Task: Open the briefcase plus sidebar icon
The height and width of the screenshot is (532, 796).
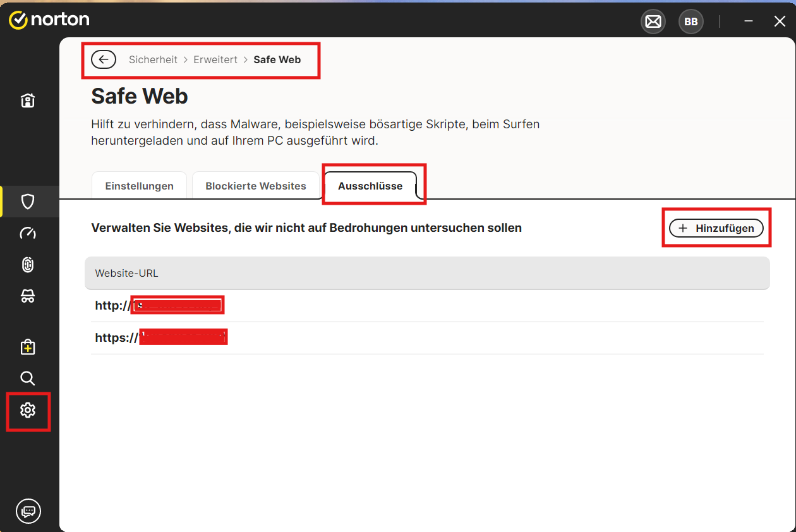Action: (x=28, y=347)
